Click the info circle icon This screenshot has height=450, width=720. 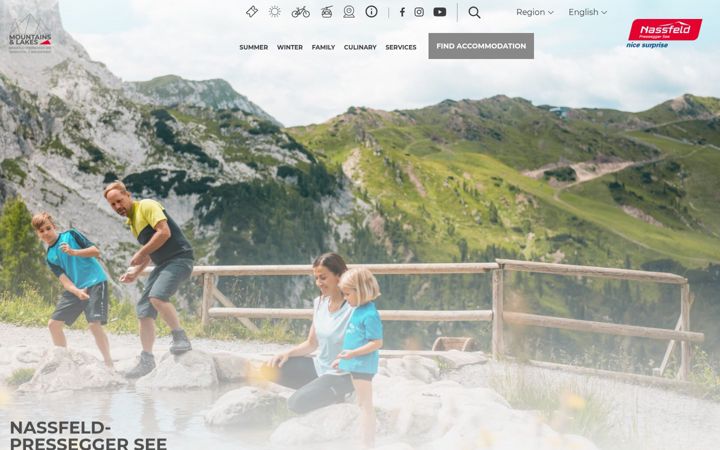(x=371, y=12)
